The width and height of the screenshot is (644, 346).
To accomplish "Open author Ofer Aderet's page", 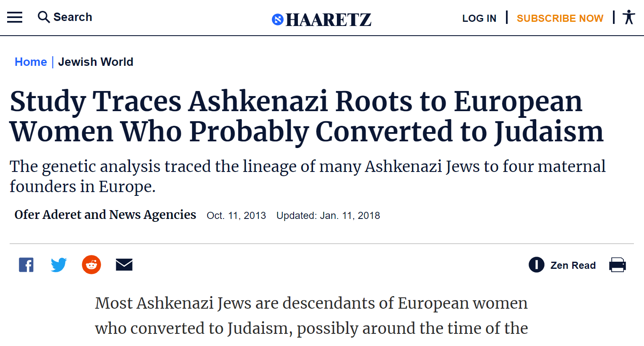I will pos(105,215).
